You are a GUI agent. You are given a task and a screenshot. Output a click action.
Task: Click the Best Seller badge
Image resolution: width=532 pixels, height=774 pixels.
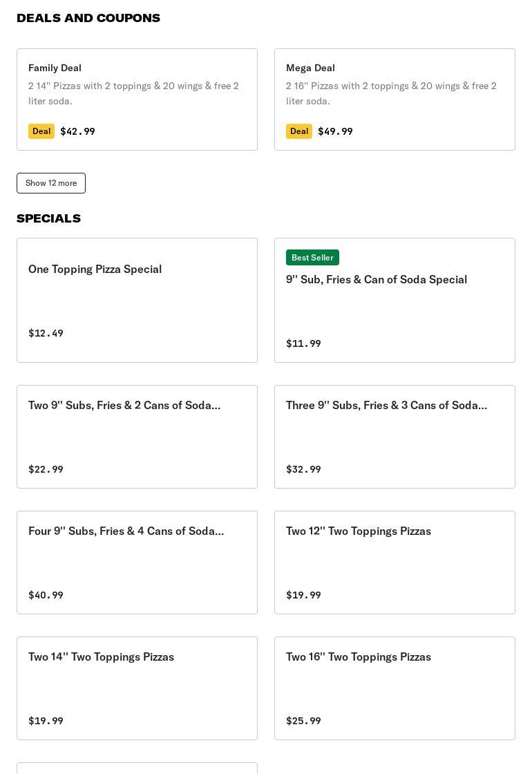[312, 258]
